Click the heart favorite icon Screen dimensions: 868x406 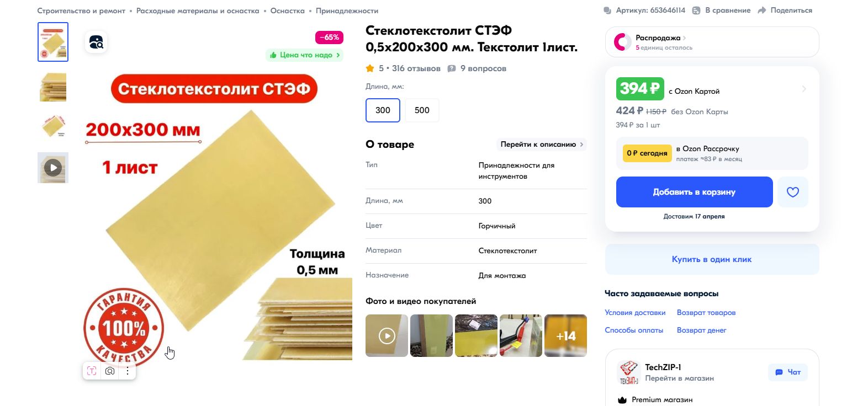[x=792, y=192]
